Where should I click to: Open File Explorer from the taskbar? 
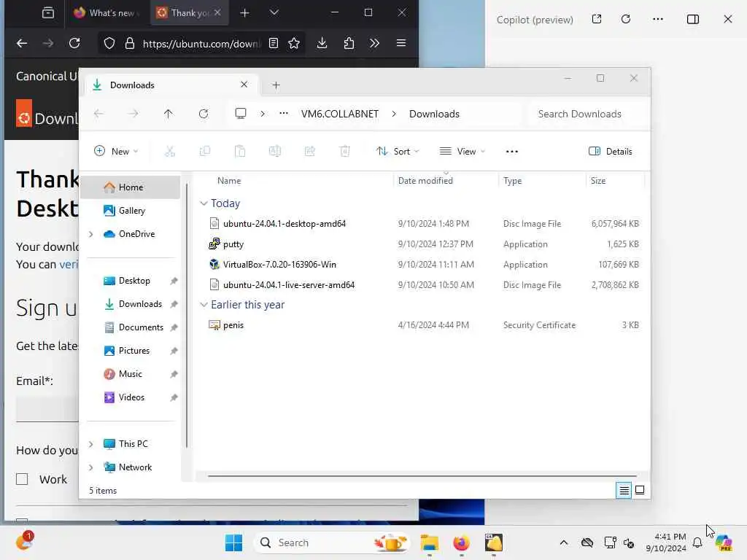(429, 542)
